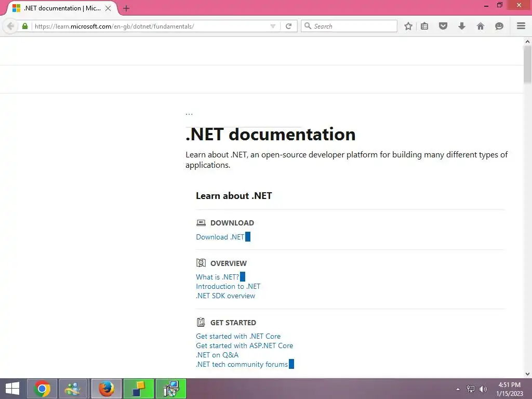Open the network tray icon

tap(470, 389)
